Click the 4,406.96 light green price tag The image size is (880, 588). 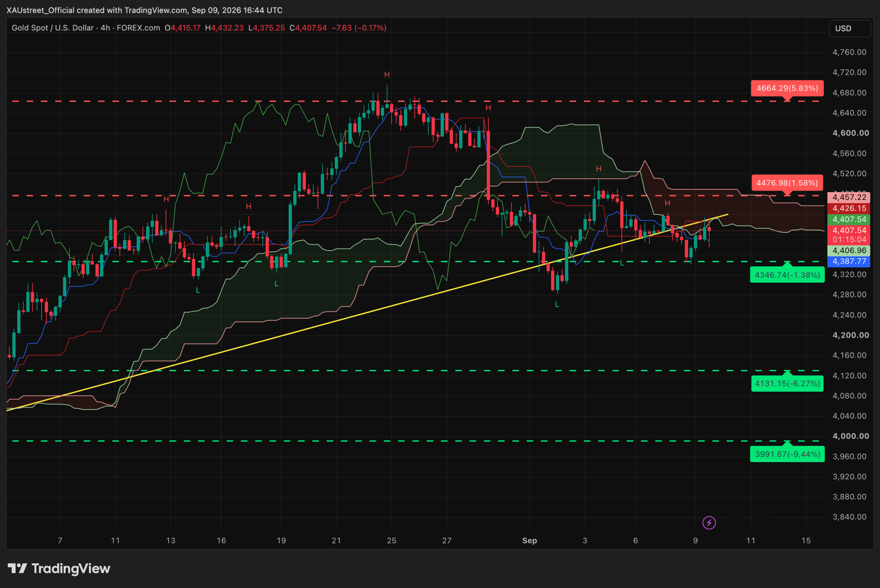pyautogui.click(x=849, y=250)
